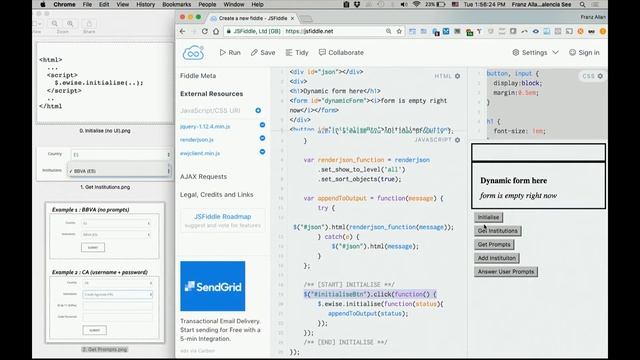Save the fiddle
This screenshot has height=360, width=640.
(263, 53)
